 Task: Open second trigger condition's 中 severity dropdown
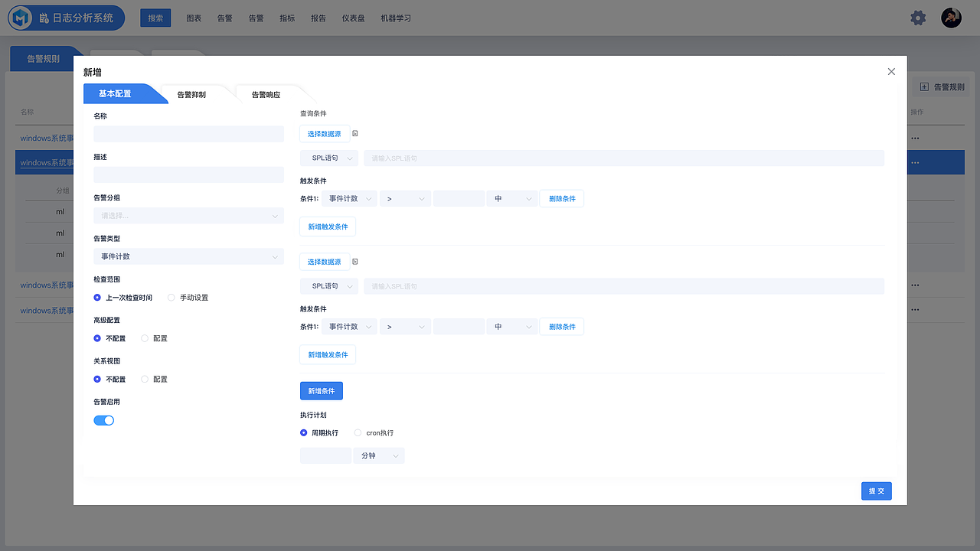click(512, 327)
